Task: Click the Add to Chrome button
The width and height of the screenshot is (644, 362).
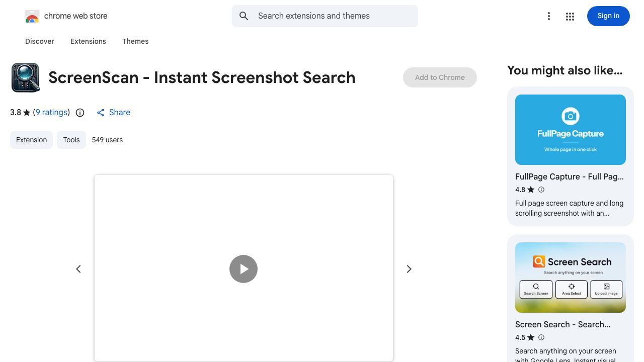Action: click(x=440, y=77)
